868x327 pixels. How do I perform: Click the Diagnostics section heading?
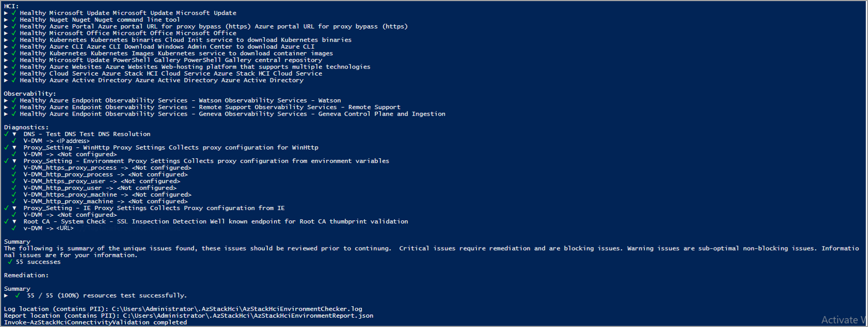[26, 127]
